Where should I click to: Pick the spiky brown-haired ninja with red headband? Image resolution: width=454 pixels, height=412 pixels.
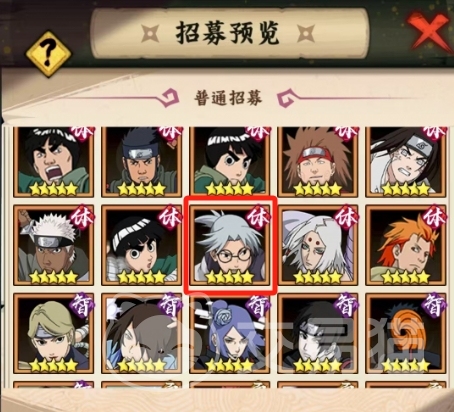tap(318, 162)
